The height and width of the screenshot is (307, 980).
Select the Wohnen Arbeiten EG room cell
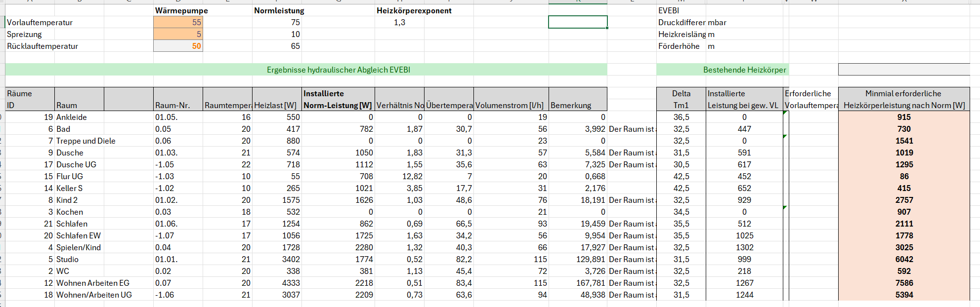pos(93,283)
